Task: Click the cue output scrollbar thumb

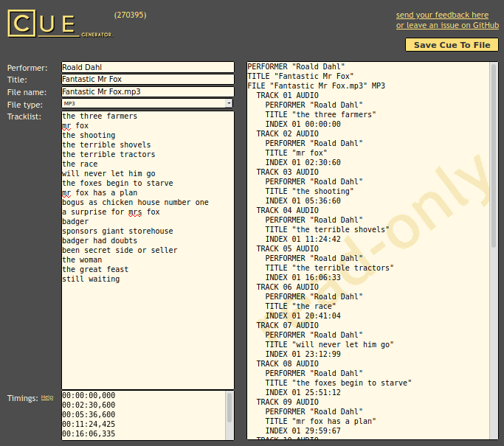Action: 494,156
